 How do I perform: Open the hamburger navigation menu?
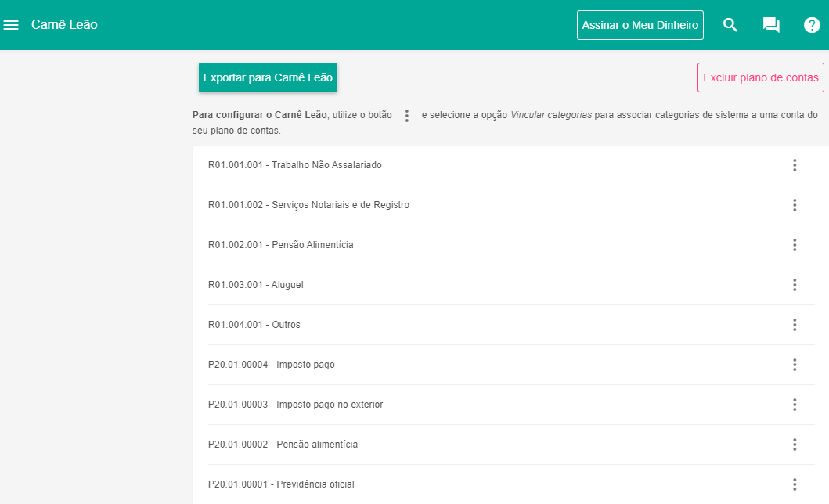click(x=11, y=25)
